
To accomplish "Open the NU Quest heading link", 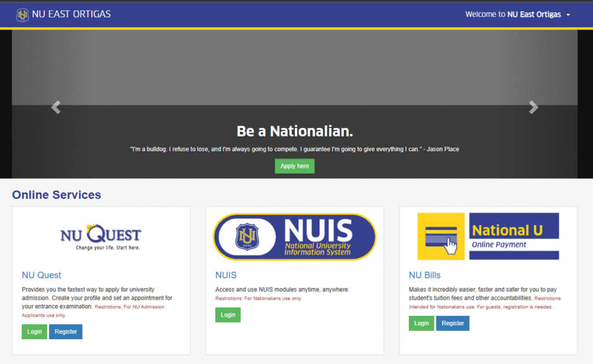I will coord(41,275).
